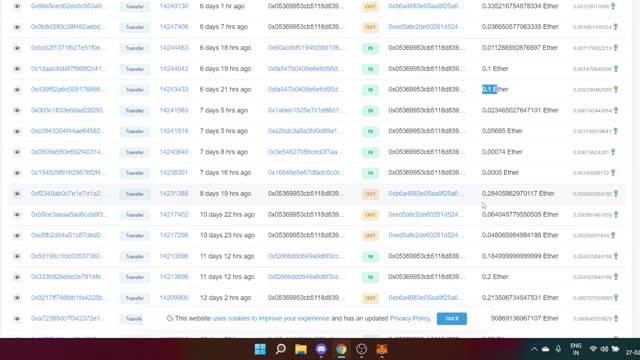640x360 pixels.
Task: Open block 14241516 link
Action: pyautogui.click(x=174, y=131)
